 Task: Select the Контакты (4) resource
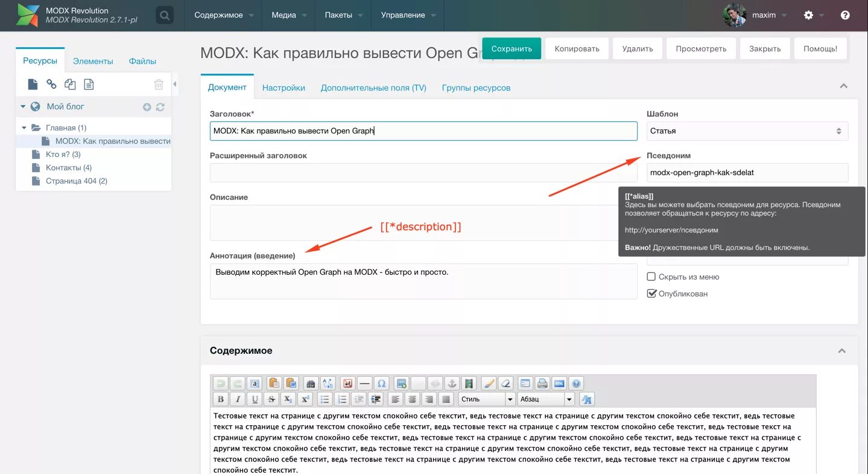(x=69, y=168)
